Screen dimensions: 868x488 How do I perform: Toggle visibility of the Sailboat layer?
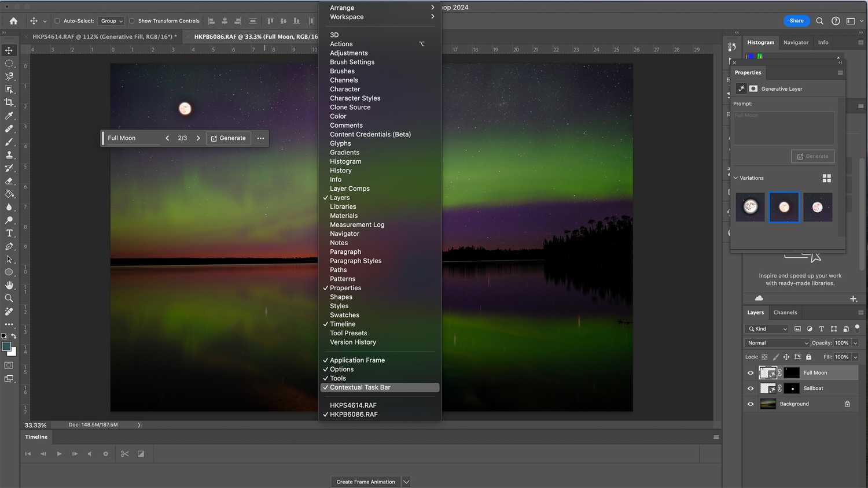coord(751,388)
